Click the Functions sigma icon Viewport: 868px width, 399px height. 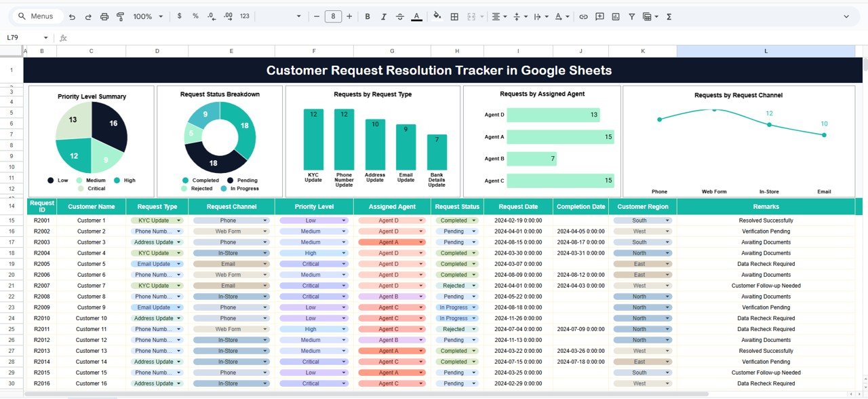(x=669, y=16)
